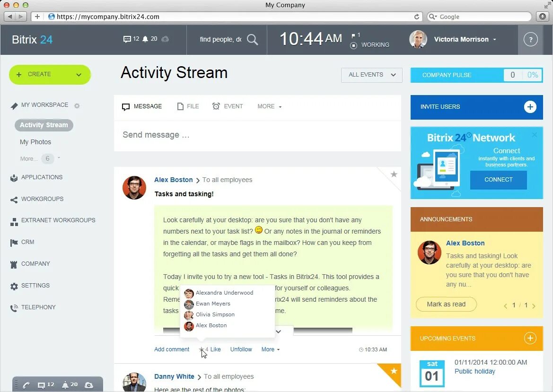Click the Connect button
The width and height of the screenshot is (553, 392).
click(x=498, y=180)
